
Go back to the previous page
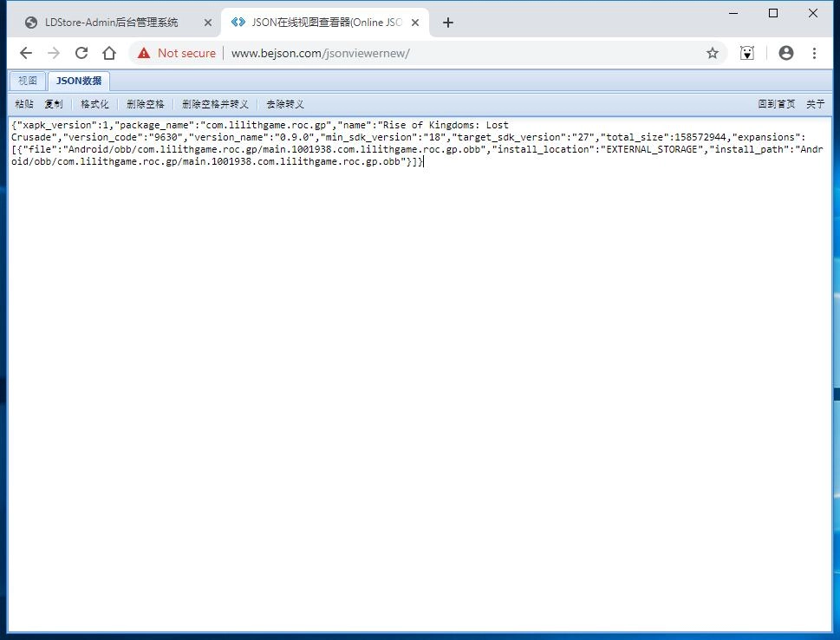coord(26,53)
